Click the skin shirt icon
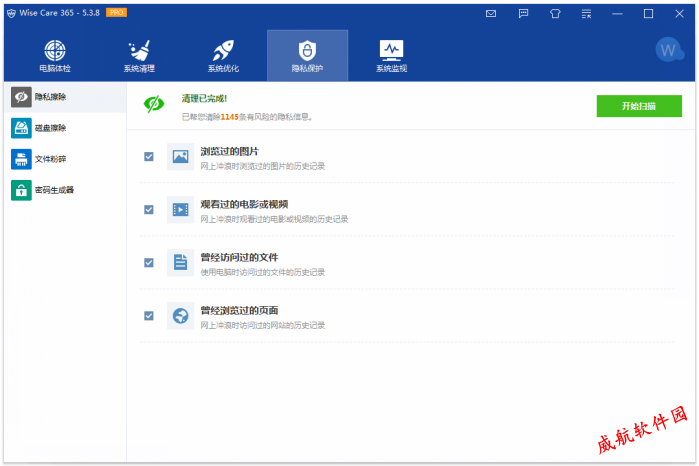 [x=555, y=13]
